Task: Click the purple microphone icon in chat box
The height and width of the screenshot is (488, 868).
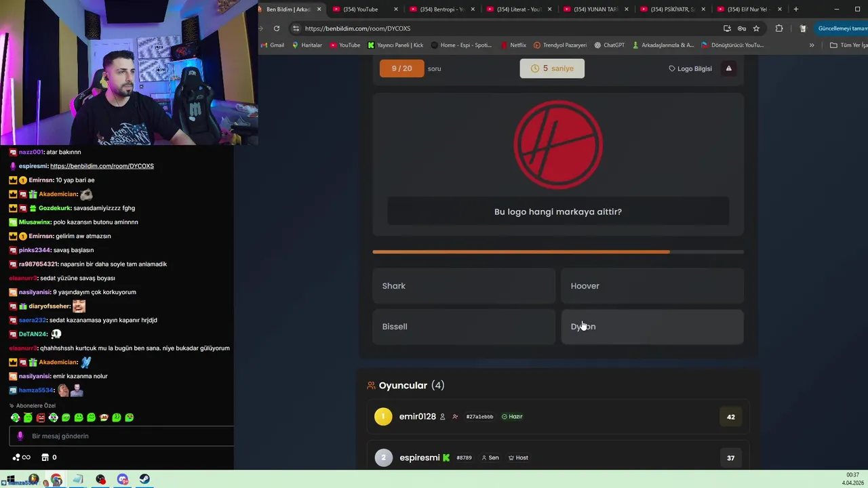Action: 20,436
